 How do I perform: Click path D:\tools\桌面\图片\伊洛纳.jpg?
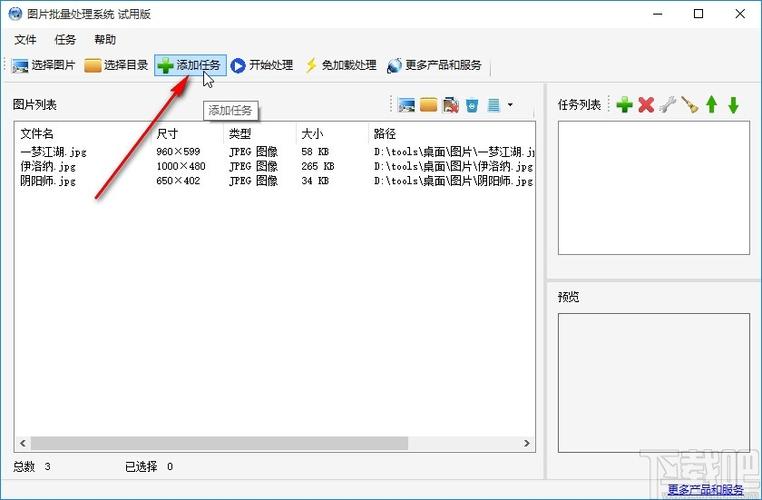click(x=454, y=166)
